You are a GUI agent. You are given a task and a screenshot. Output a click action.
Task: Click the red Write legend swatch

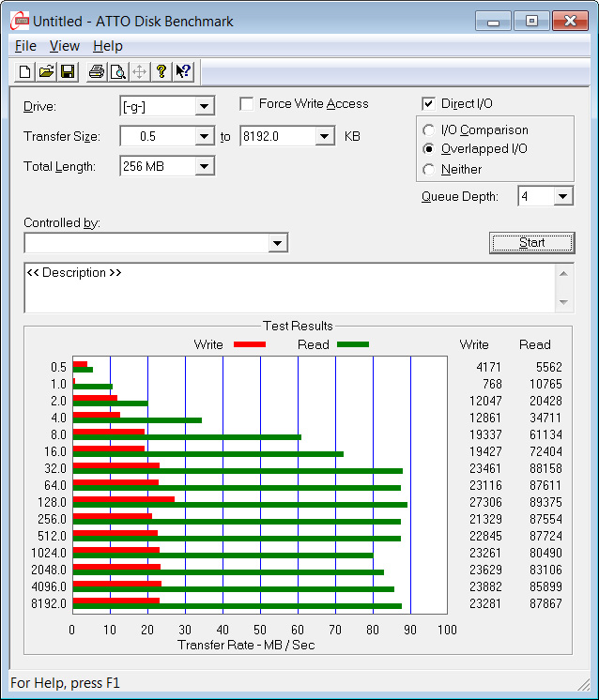(x=250, y=344)
